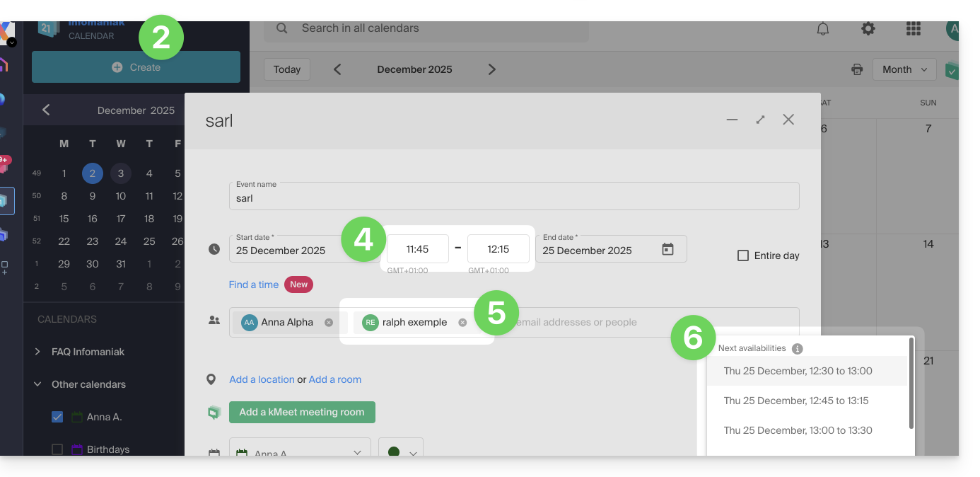Click next availabilities info icon
This screenshot has width=980, height=477.
click(798, 349)
